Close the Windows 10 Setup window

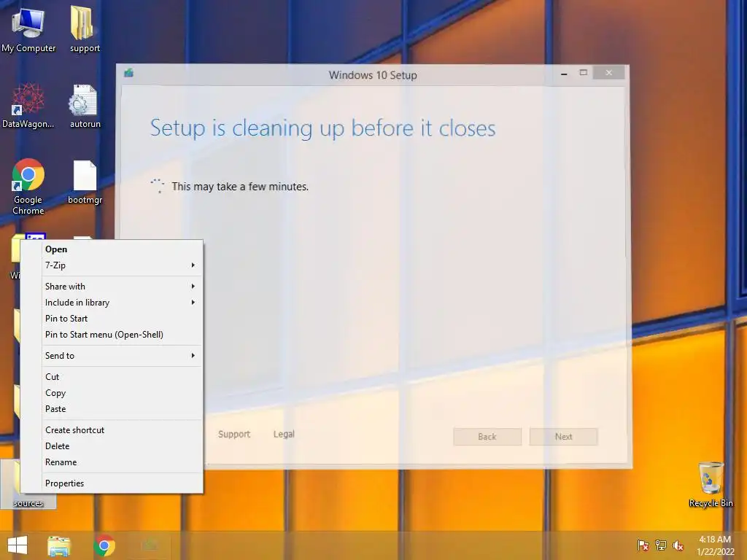[609, 73]
